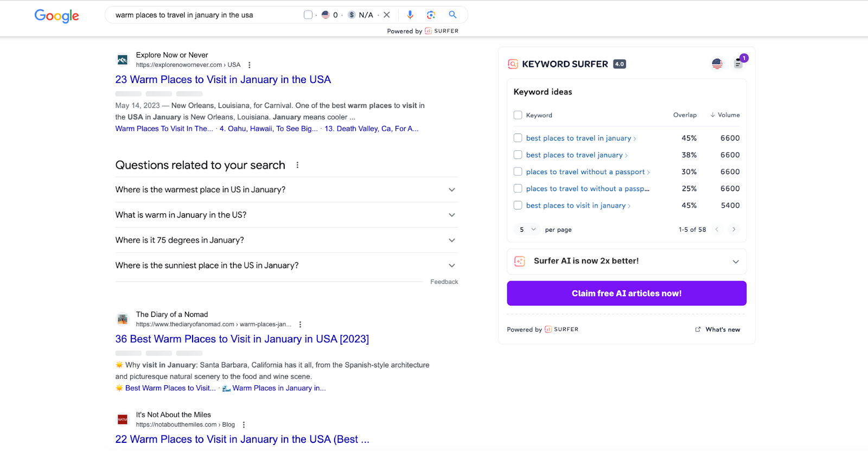
Task: Click the Keyword Surfer logo icon
Action: (x=513, y=64)
